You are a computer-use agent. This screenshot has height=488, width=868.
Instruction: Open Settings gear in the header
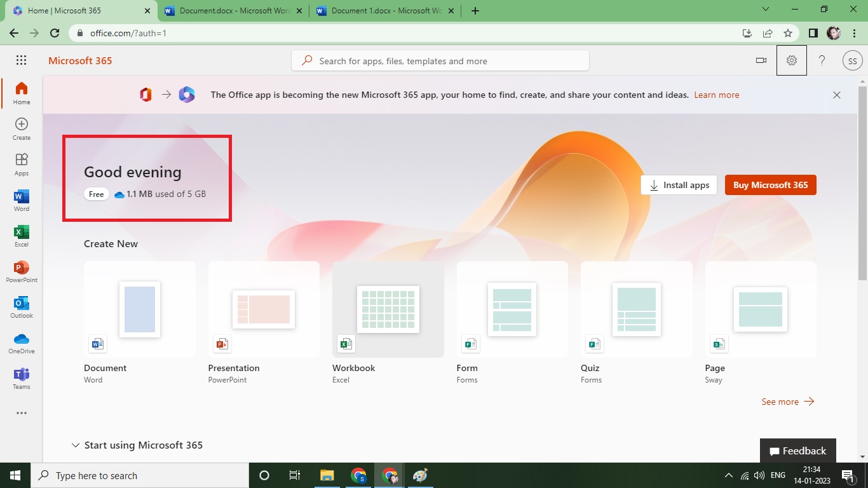coord(792,60)
